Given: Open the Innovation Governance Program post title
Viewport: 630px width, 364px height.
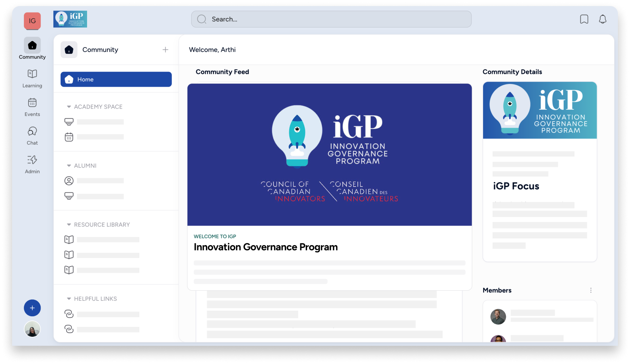Looking at the screenshot, I should [x=266, y=247].
